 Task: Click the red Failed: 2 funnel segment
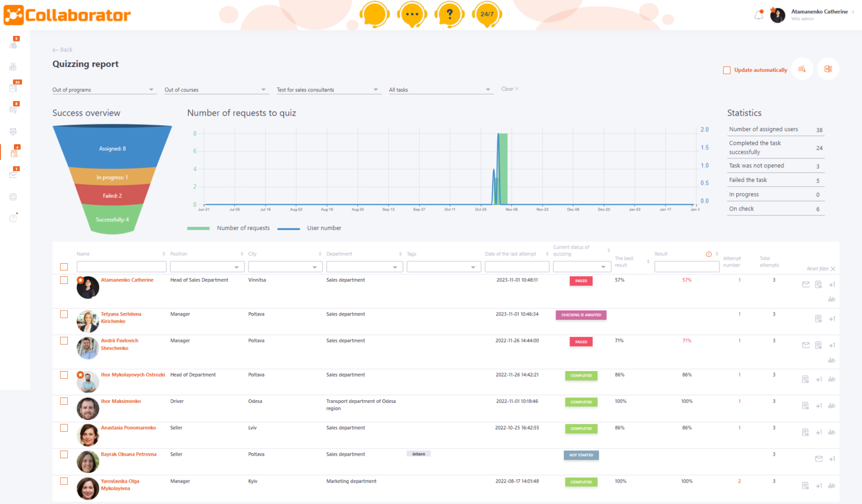pos(112,195)
